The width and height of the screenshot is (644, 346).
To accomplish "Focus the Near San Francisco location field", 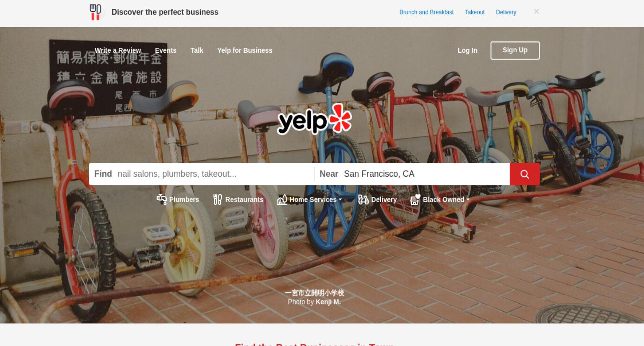I will tap(412, 174).
